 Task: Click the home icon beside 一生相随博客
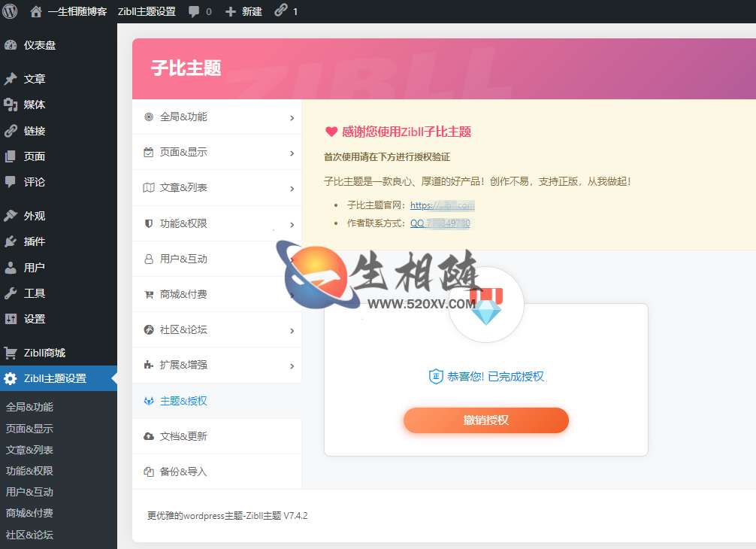pyautogui.click(x=35, y=11)
